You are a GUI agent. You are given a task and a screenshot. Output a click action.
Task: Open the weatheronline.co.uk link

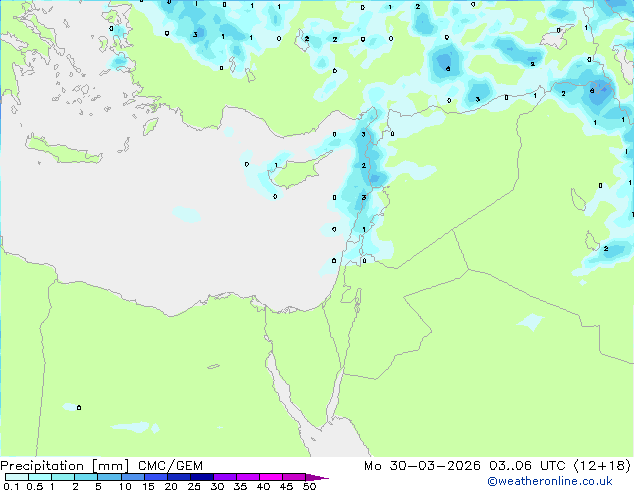(549, 481)
